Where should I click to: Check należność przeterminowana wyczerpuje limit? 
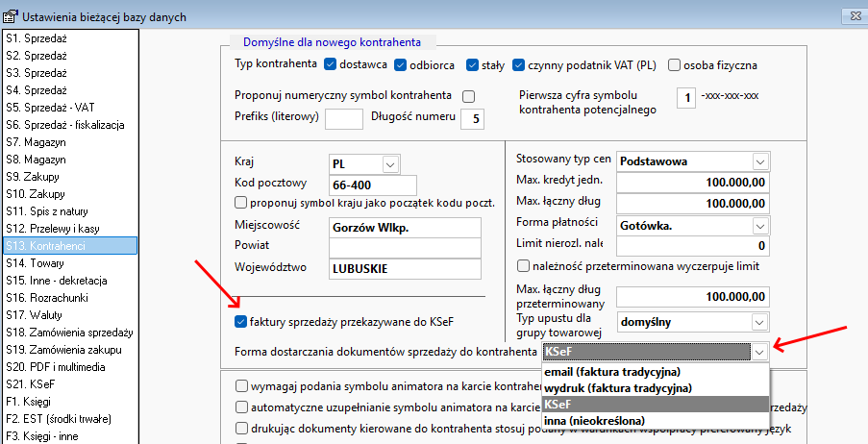[x=524, y=265]
